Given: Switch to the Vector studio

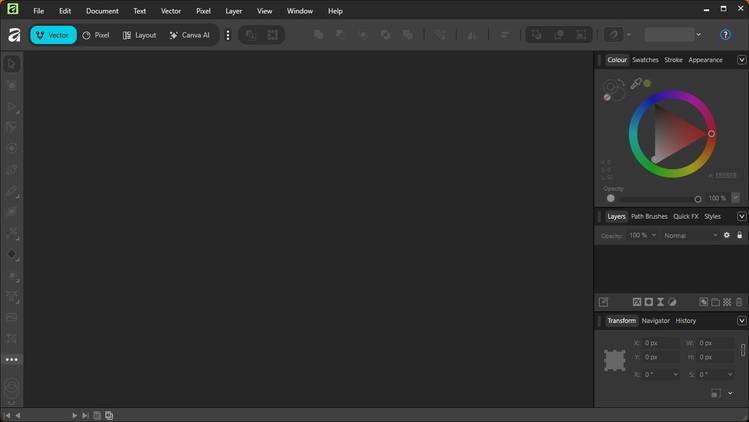Looking at the screenshot, I should 53,35.
